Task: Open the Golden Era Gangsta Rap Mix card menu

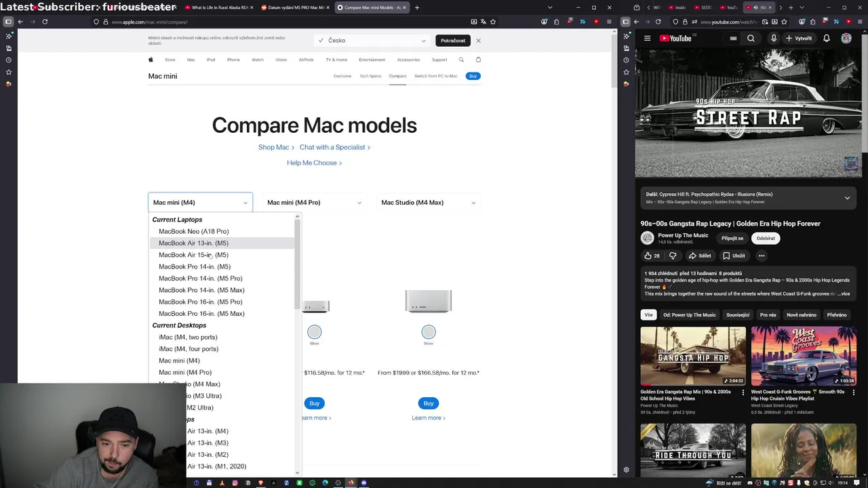Action: [743, 392]
